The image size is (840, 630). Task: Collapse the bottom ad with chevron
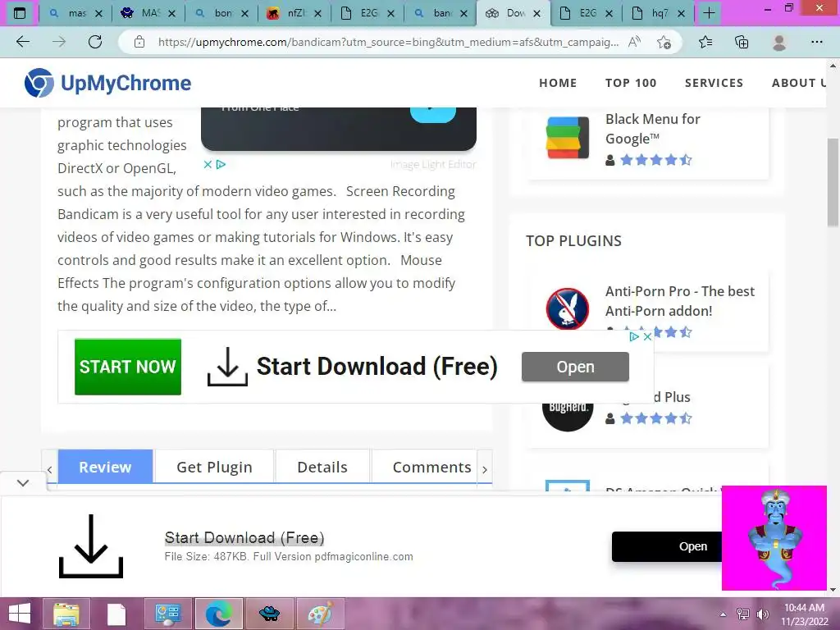(22, 482)
